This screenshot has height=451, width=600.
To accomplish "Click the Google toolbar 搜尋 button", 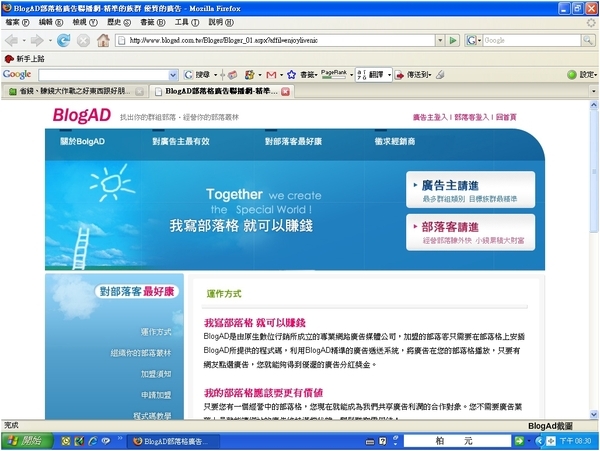I will pos(197,75).
